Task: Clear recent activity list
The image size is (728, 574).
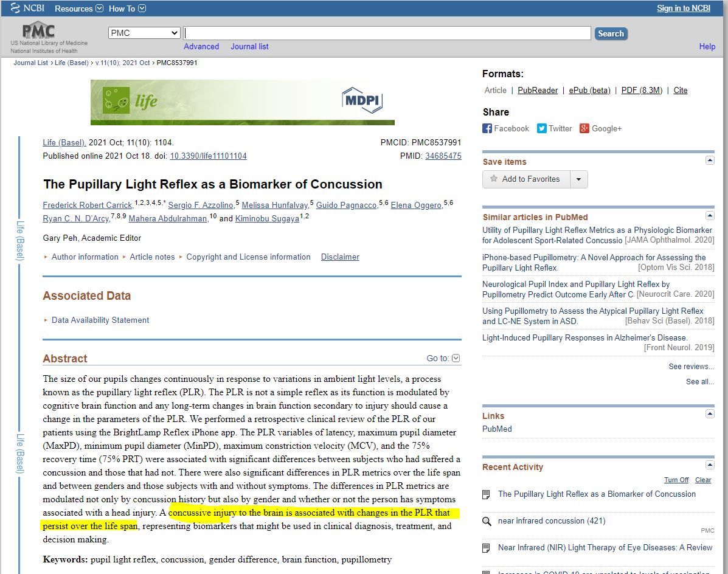Action: pyautogui.click(x=703, y=480)
